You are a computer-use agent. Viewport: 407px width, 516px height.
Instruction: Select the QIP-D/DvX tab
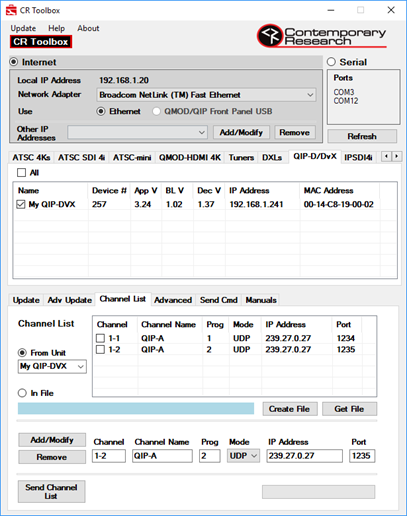click(315, 156)
